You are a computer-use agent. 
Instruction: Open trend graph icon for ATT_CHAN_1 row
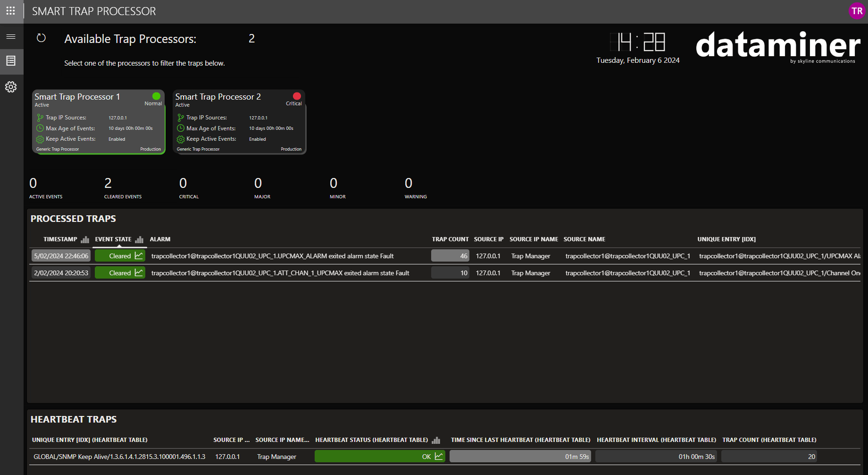point(139,272)
